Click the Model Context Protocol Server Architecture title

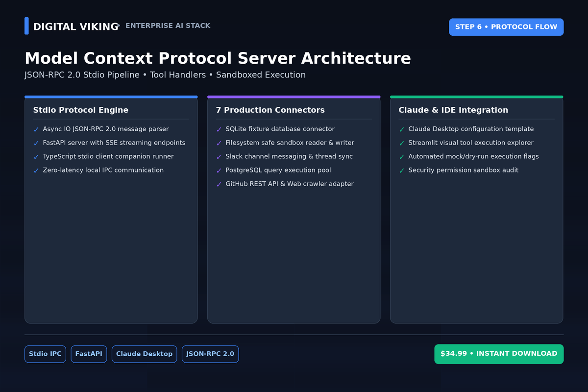pyautogui.click(x=218, y=58)
